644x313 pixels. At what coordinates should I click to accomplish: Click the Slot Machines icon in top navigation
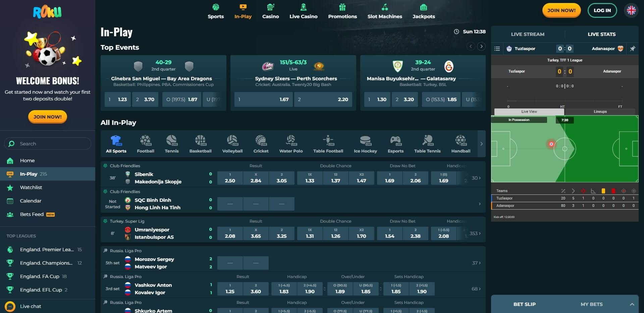pos(385,7)
